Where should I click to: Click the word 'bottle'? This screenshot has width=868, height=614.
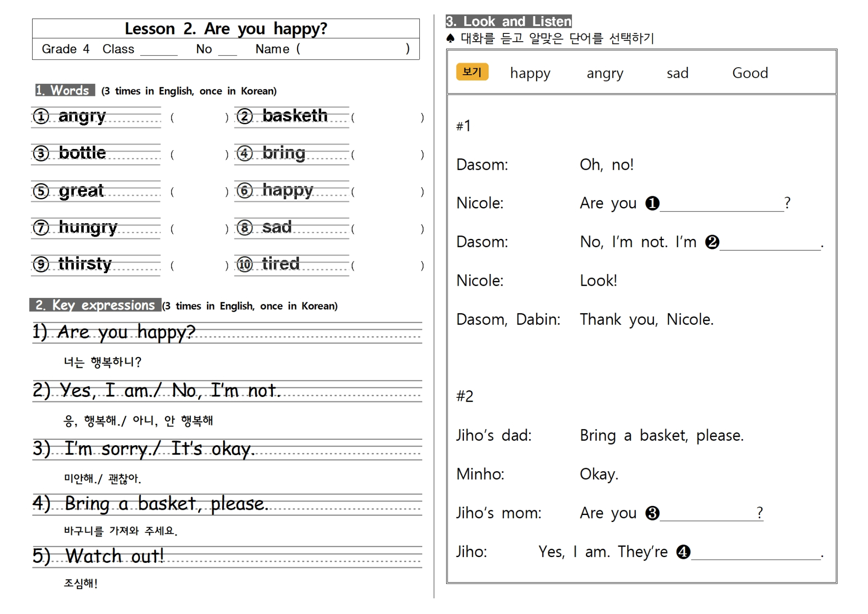point(82,153)
